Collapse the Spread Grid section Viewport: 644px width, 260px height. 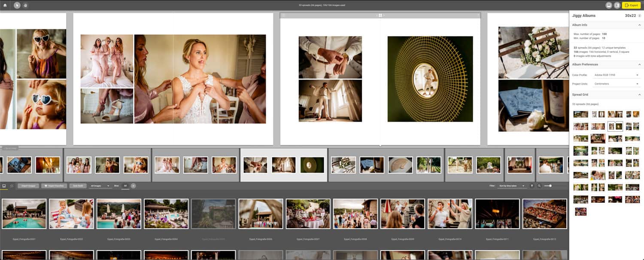point(640,95)
